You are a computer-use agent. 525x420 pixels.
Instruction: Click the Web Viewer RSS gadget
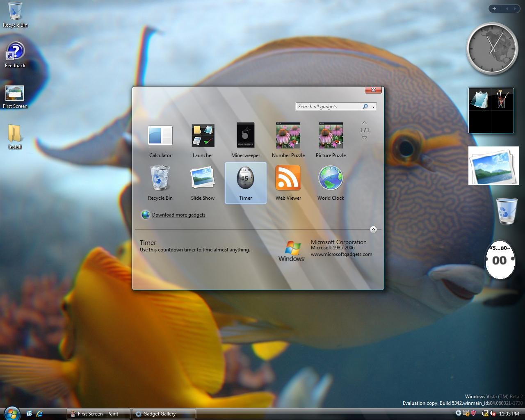pyautogui.click(x=288, y=179)
